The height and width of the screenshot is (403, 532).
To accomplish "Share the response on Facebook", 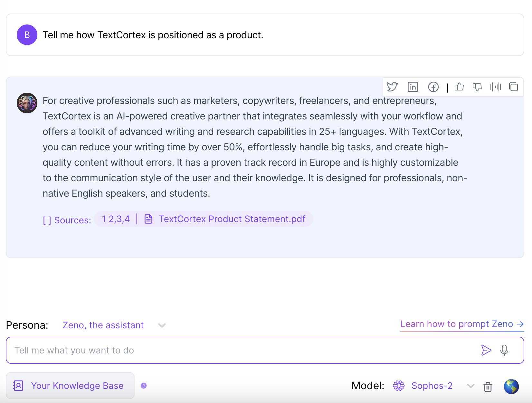I will tap(433, 87).
